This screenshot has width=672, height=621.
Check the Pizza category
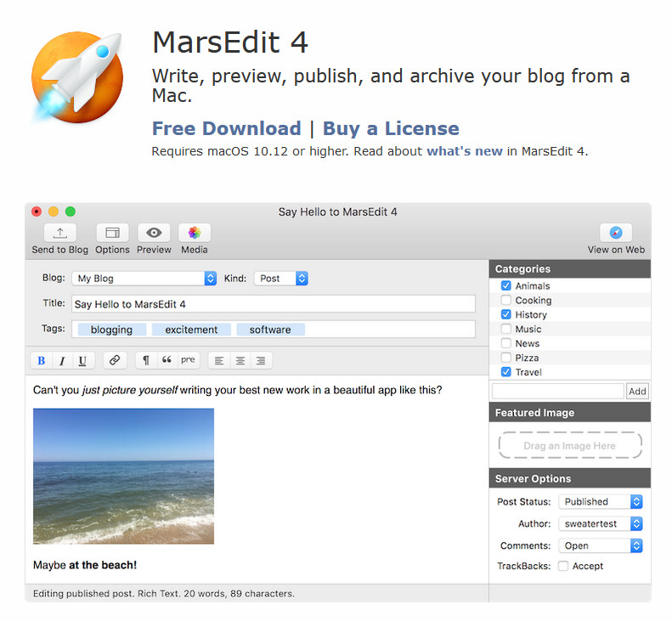coord(506,358)
